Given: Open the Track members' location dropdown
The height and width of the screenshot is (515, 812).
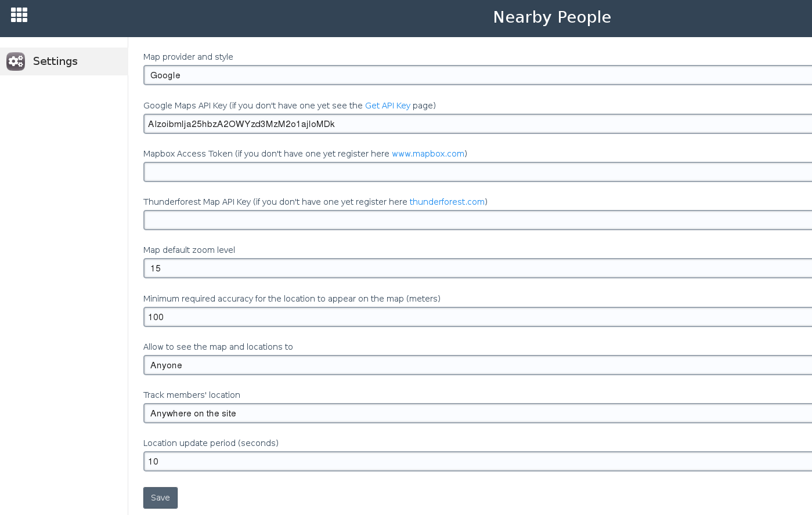Looking at the screenshot, I should pos(477,414).
